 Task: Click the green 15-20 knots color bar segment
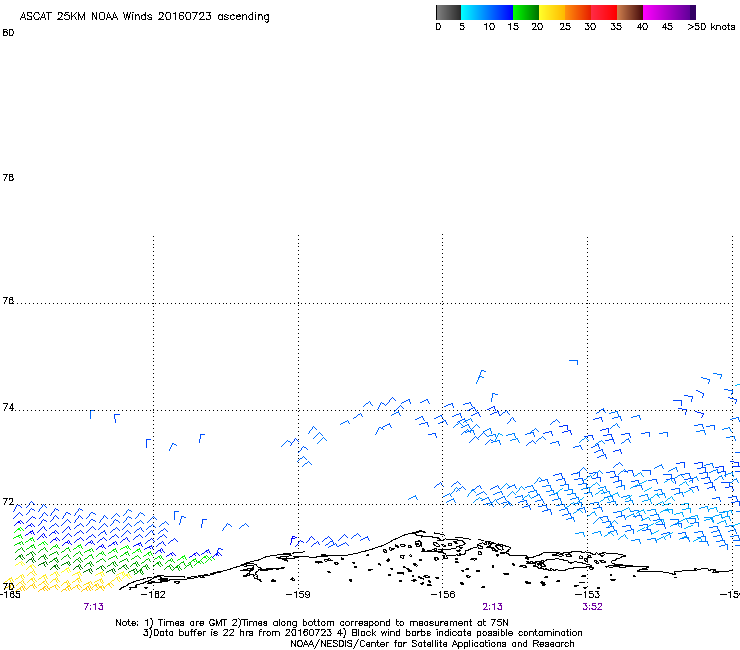(x=526, y=12)
